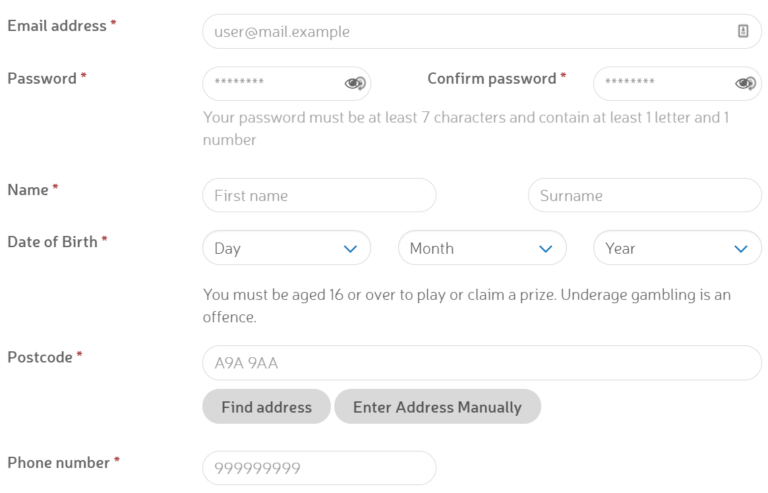Image resolution: width=768 pixels, height=493 pixels.
Task: Choose Enter Address Manually
Action: [x=437, y=407]
